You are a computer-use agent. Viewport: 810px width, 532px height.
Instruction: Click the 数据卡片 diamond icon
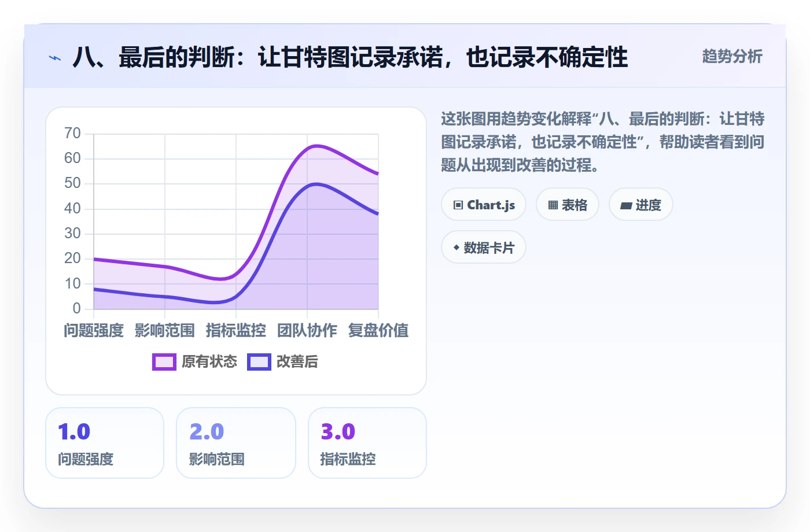click(456, 248)
